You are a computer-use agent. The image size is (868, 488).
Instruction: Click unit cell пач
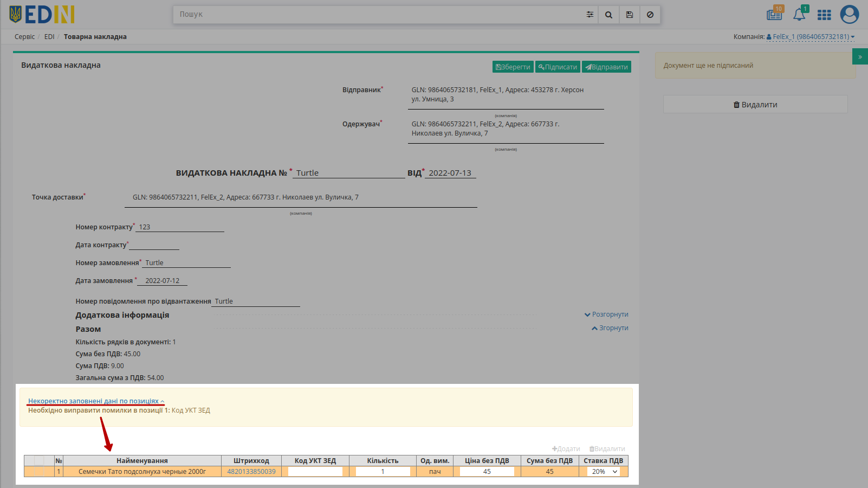435,472
